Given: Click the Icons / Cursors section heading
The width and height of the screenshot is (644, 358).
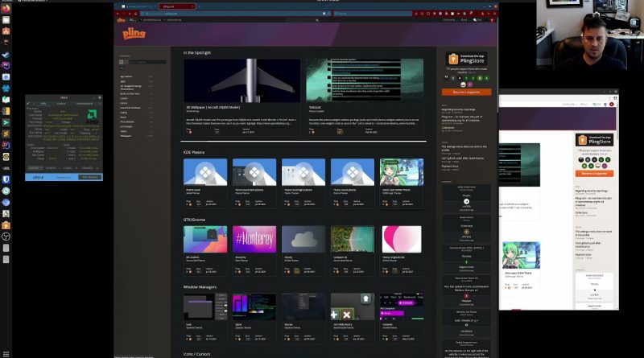Looking at the screenshot, I should click(x=196, y=354).
